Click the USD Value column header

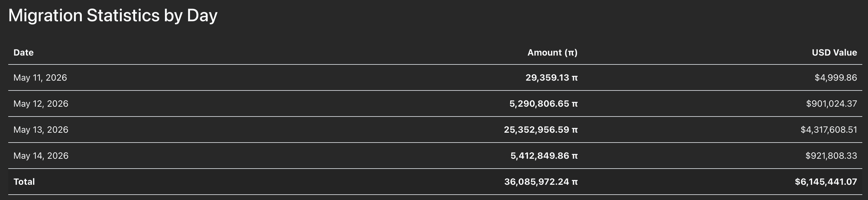tap(834, 53)
